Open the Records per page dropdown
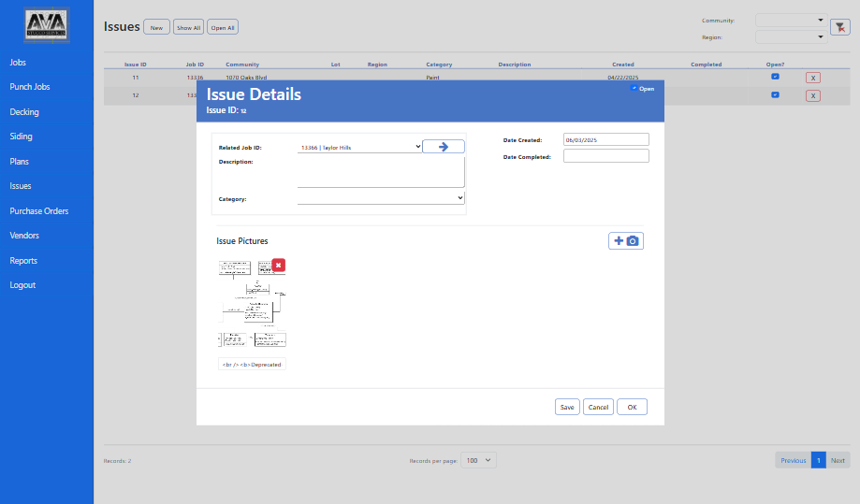Image resolution: width=860 pixels, height=504 pixels. [478, 460]
